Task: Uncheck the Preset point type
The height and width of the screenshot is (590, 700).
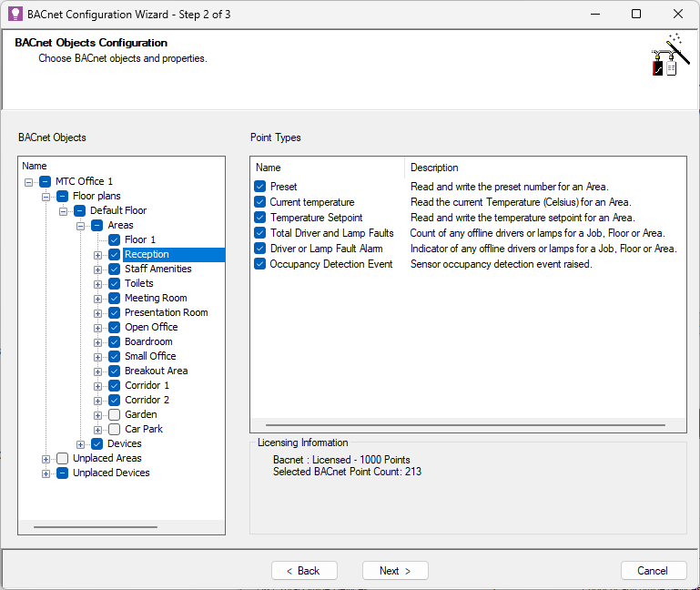Action: [x=259, y=187]
